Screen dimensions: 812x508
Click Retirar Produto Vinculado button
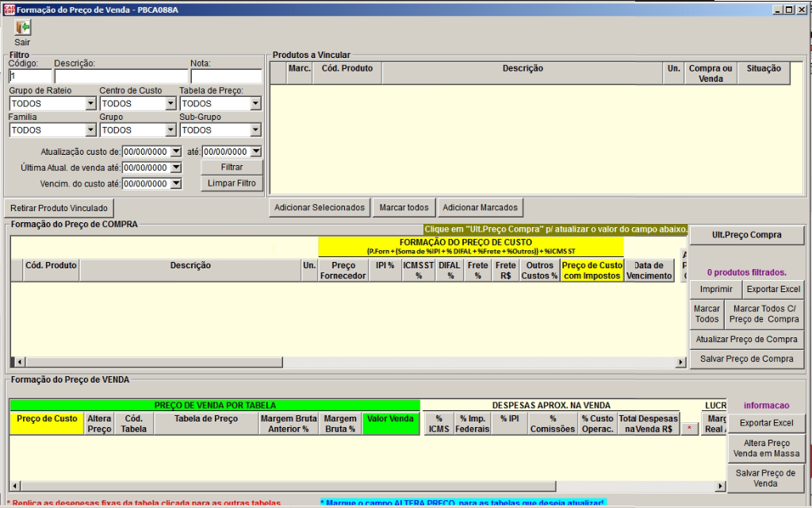(59, 209)
